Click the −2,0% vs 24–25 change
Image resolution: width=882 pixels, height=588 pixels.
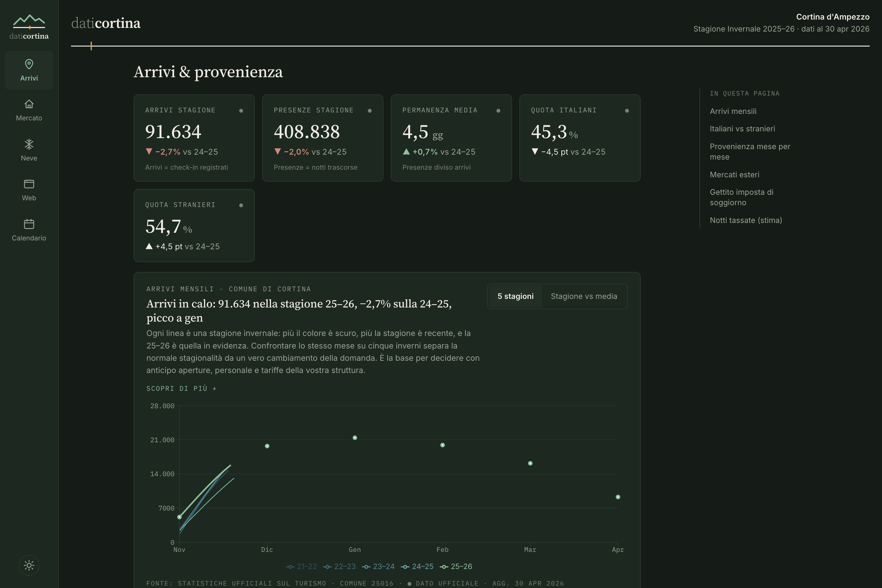click(310, 152)
